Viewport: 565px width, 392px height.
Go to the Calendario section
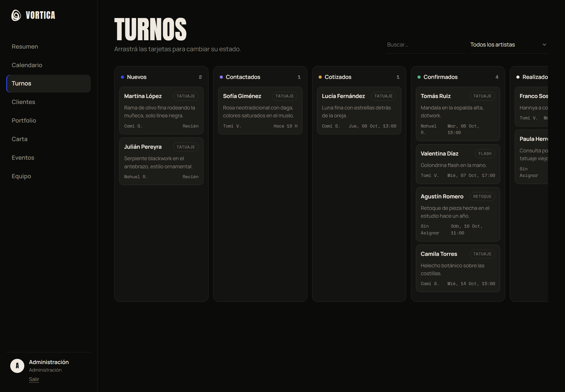tap(48, 65)
